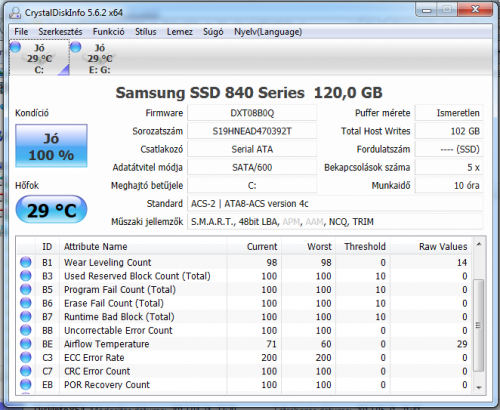Select the ECC Error Rate row text
This screenshot has height=410, width=500.
click(94, 357)
